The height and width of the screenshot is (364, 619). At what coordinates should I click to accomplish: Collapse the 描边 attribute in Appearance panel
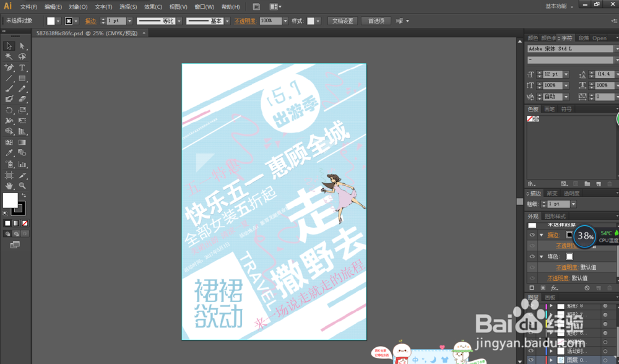tap(541, 235)
